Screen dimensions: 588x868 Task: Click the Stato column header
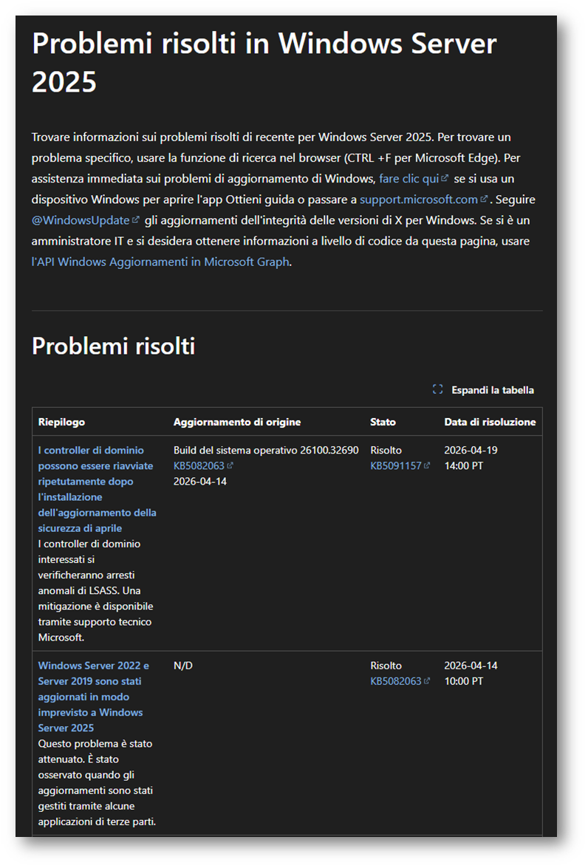point(383,422)
